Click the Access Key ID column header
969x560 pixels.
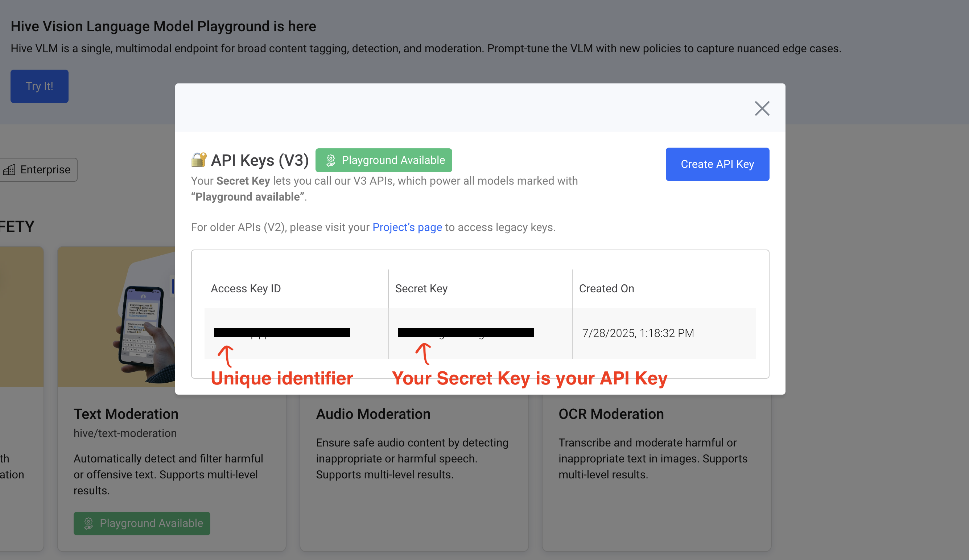[246, 288]
